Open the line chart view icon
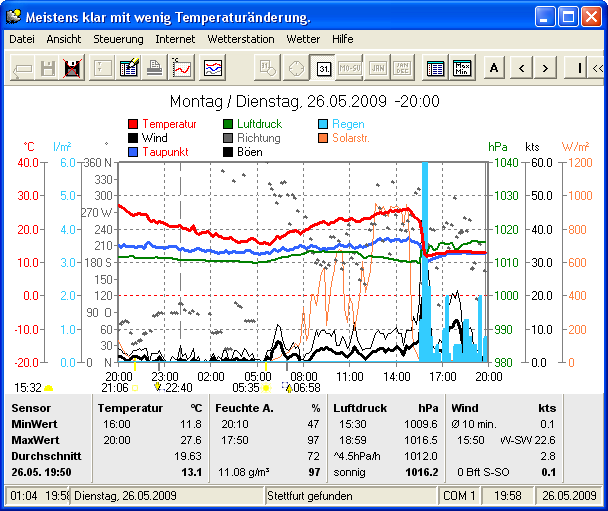Image resolution: width=608 pixels, height=511 pixels. coord(182,68)
